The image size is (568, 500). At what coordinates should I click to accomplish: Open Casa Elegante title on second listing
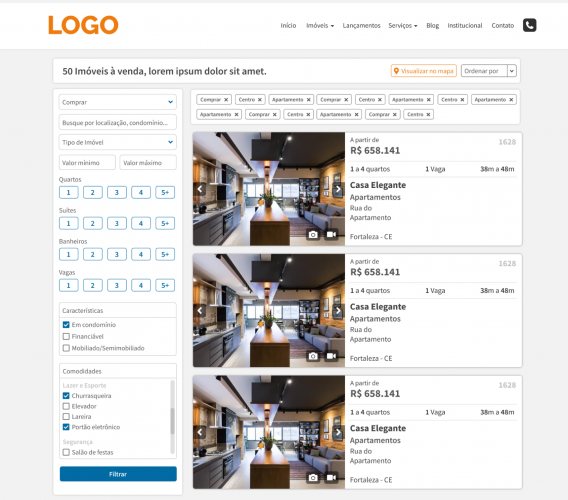point(378,307)
